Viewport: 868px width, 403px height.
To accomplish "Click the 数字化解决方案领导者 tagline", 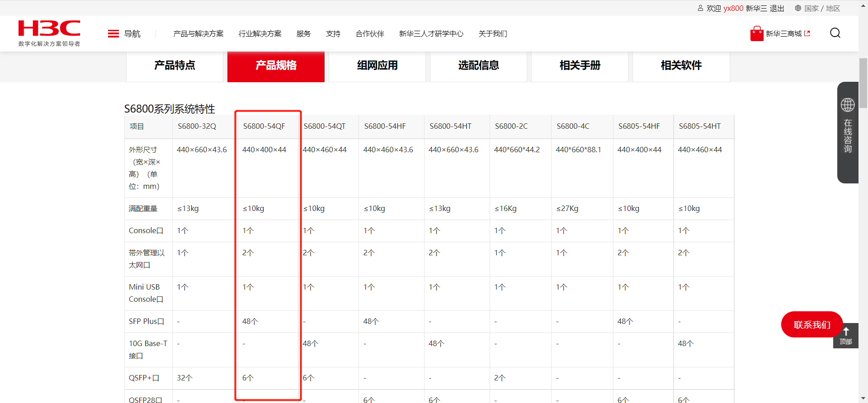I will 49,44.
